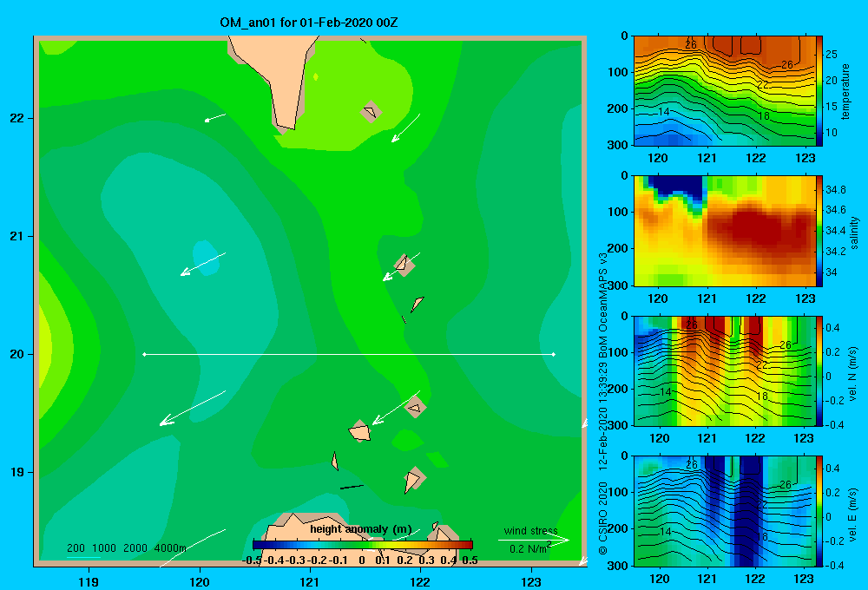
Task: Click longitude label '123' on main map
Action: click(531, 581)
